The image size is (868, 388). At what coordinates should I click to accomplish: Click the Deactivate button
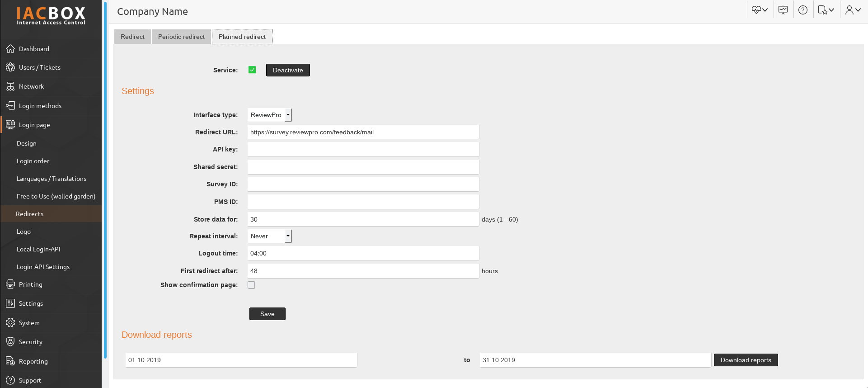pos(288,70)
